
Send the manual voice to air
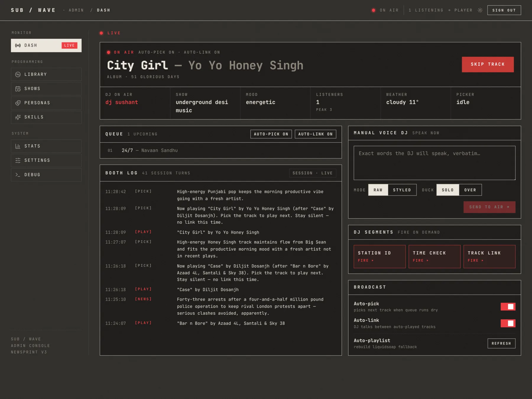click(489, 207)
